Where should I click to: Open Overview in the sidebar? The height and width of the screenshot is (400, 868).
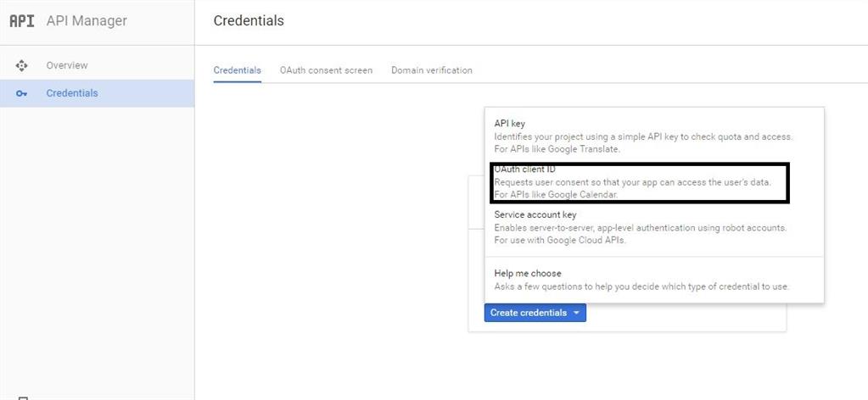(x=97, y=65)
